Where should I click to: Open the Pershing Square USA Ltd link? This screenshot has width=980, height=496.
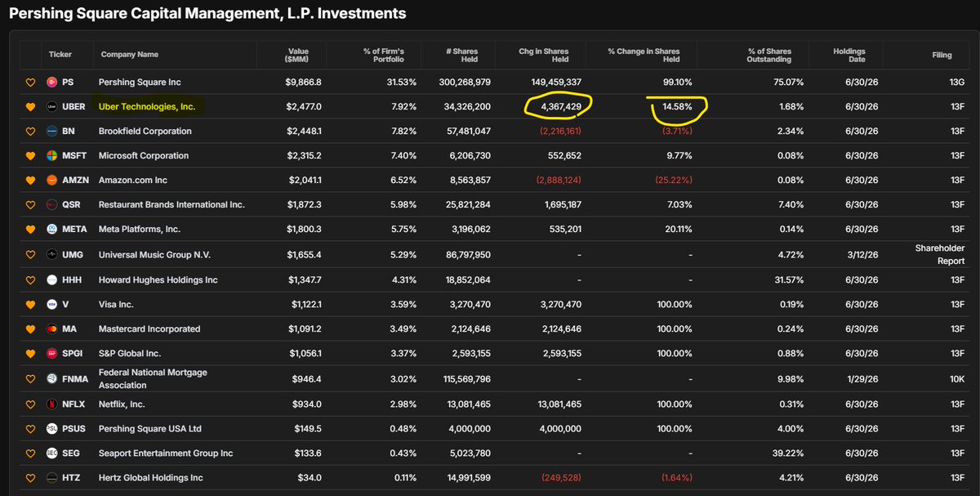point(149,429)
